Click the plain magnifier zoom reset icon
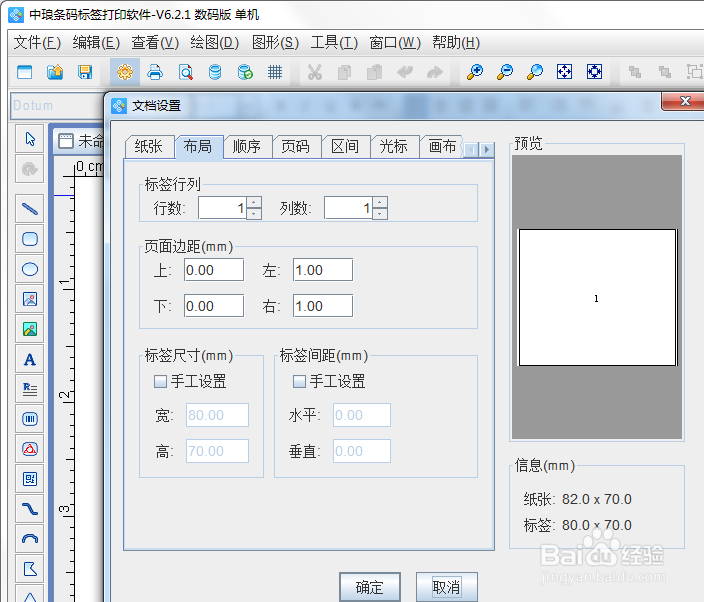This screenshot has height=602, width=704. coord(535,72)
